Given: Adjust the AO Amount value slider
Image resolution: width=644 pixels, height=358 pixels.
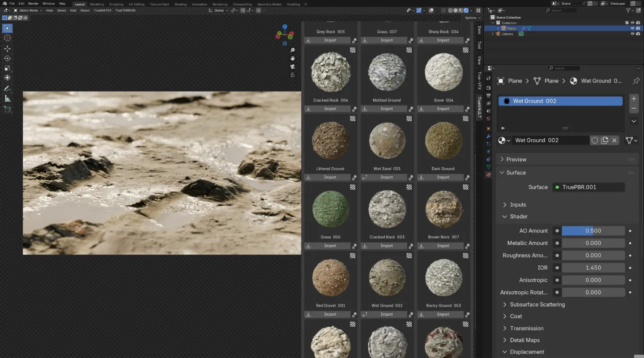Looking at the screenshot, I should coord(593,230).
